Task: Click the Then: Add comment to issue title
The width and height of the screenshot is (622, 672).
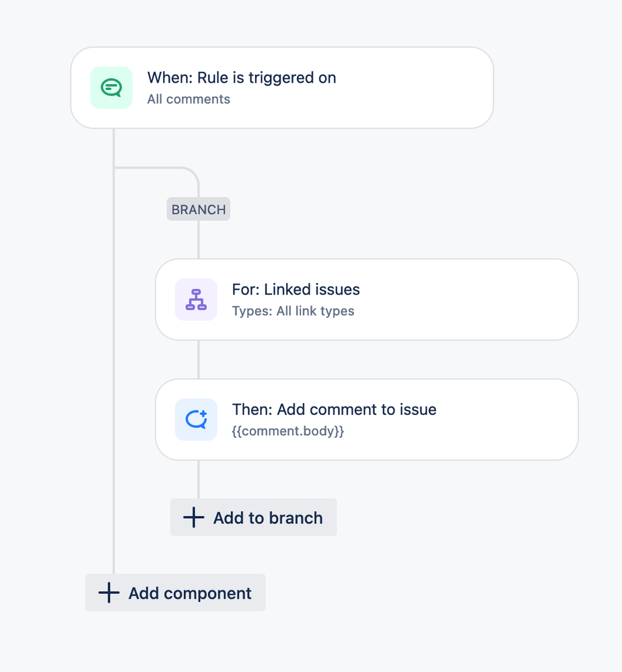Action: [334, 410]
